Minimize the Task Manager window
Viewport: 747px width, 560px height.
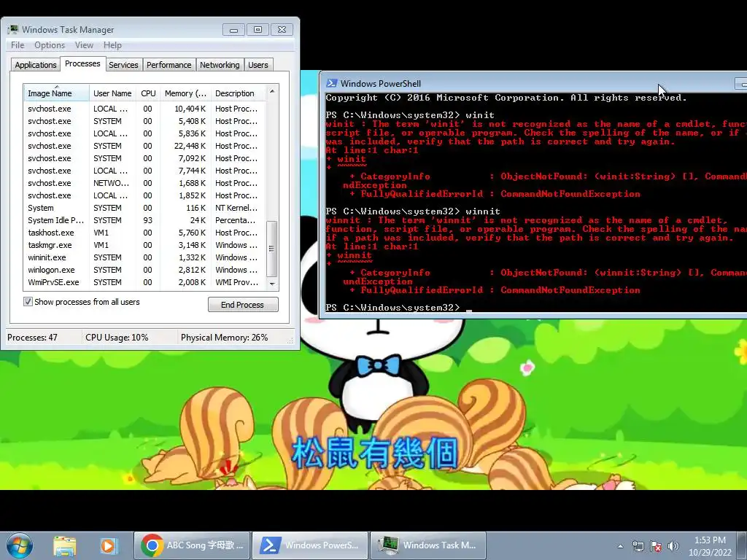233,29
